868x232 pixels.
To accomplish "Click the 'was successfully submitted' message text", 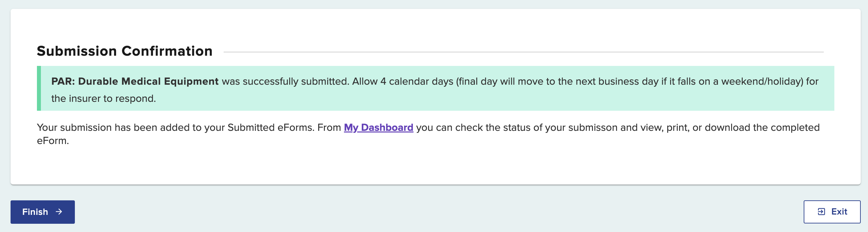I will pos(285,81).
